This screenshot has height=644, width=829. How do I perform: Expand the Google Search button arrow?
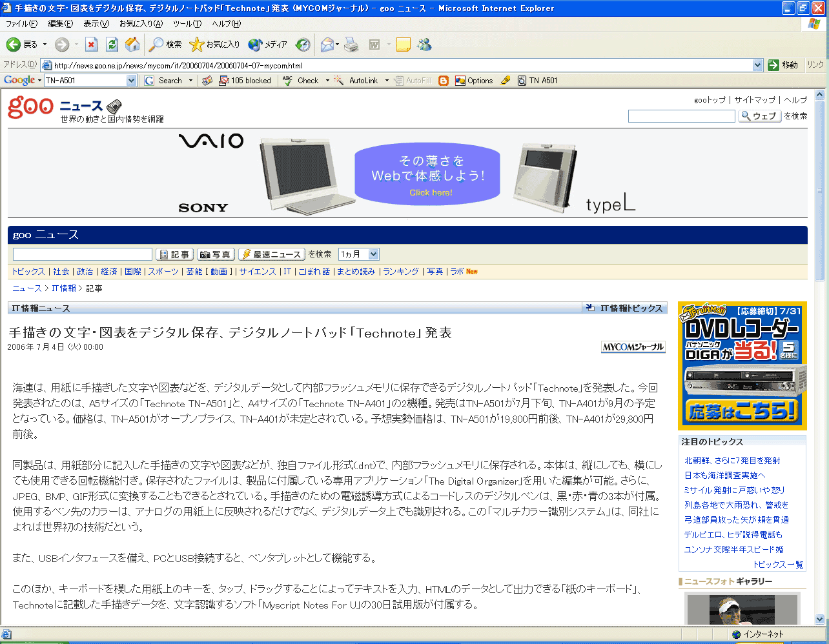tap(190, 81)
